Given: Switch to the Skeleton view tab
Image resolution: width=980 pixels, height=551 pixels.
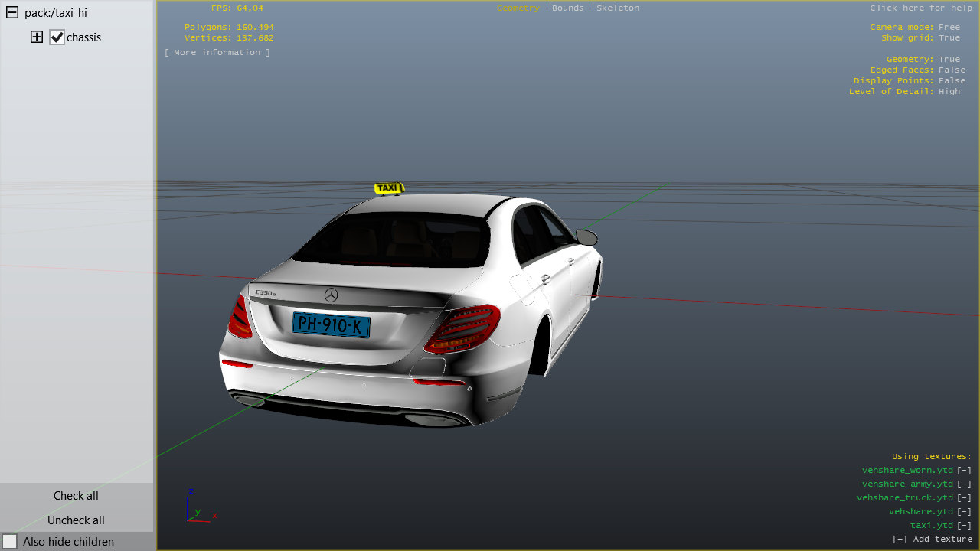Looking at the screenshot, I should point(617,8).
